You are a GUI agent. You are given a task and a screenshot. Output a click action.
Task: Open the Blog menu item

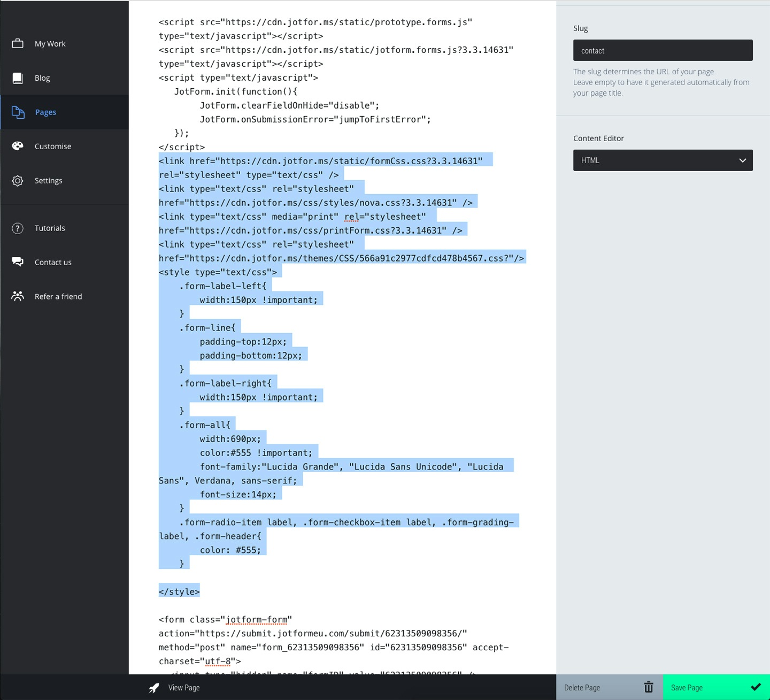pos(42,78)
